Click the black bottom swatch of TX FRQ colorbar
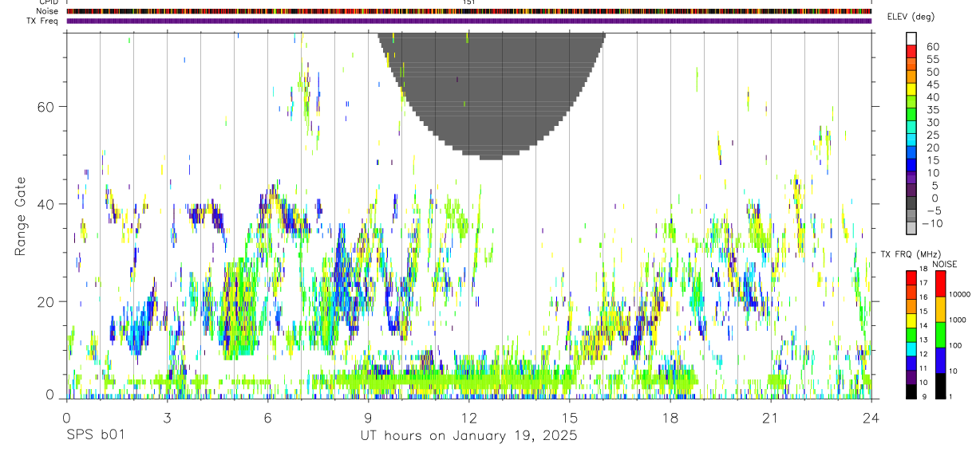This screenshot has width=980, height=452. coord(911,391)
